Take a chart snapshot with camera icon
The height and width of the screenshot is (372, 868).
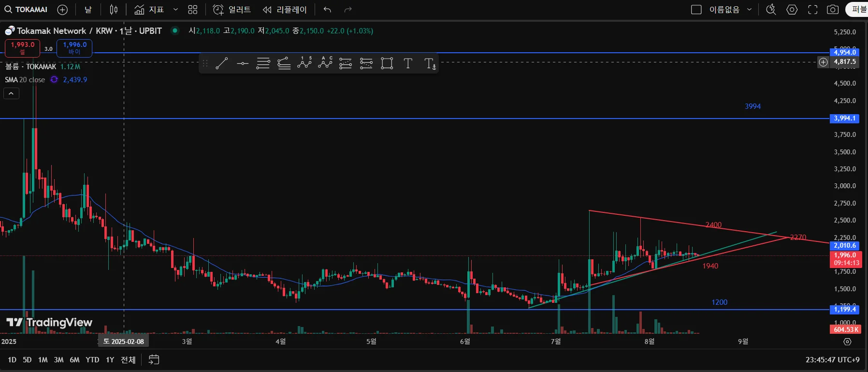coord(833,10)
